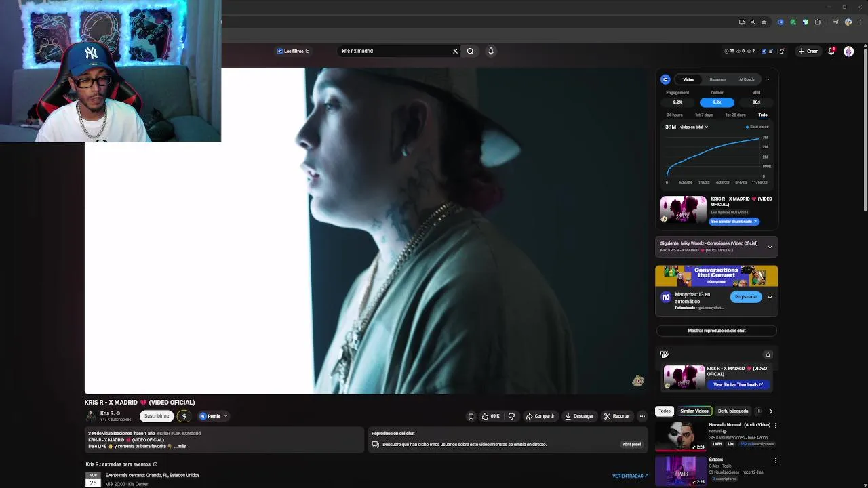Select the 24 hours range
868x488 pixels.
[x=675, y=115]
